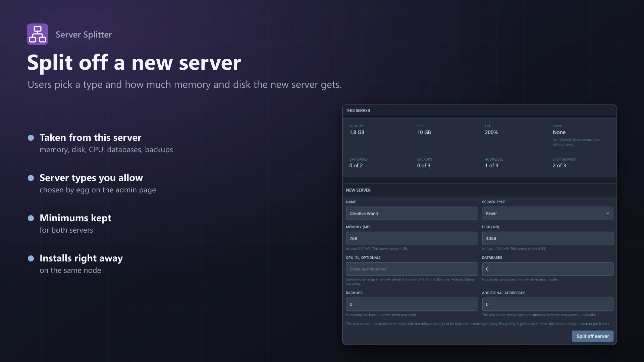The width and height of the screenshot is (644, 362).
Task: Click the Server Type dropdown chevron arrow
Action: click(x=607, y=214)
